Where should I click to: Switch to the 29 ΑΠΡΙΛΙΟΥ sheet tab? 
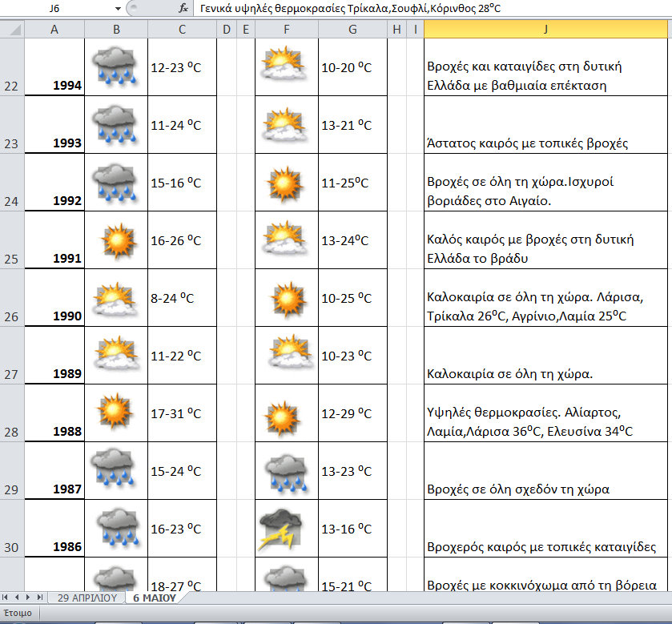87,598
